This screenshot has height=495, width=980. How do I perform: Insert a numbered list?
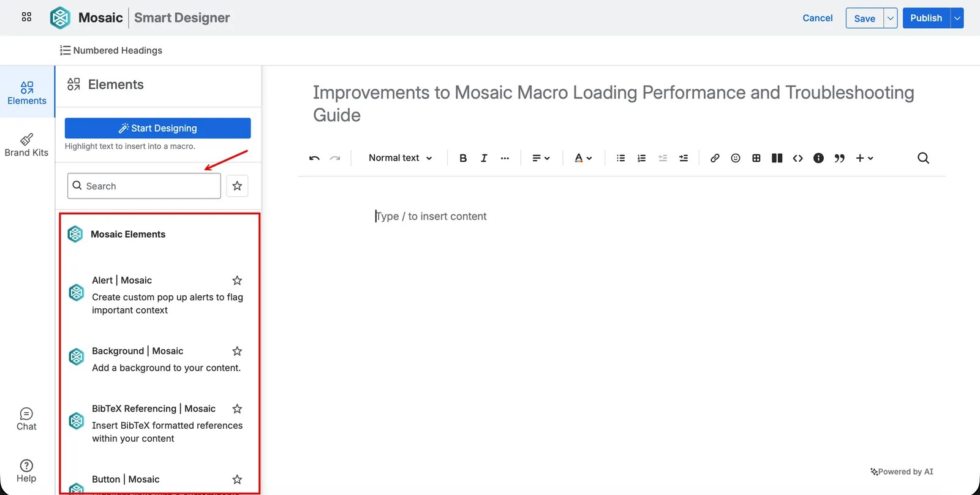click(641, 158)
